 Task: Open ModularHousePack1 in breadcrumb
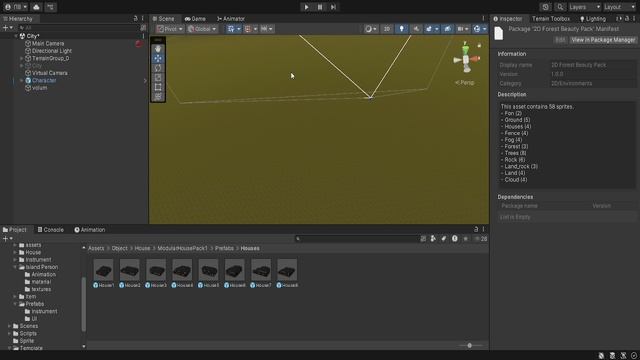(182, 248)
